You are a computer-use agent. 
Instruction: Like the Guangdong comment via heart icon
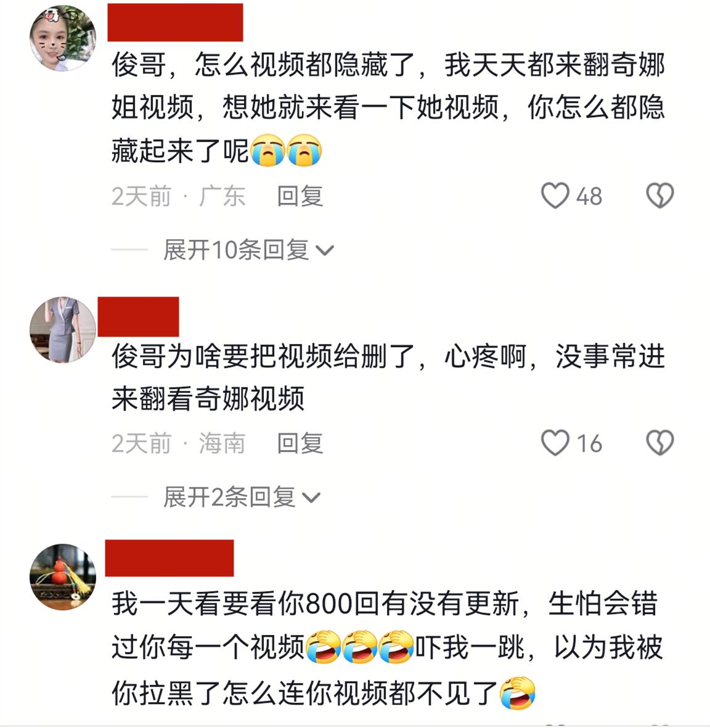(555, 195)
